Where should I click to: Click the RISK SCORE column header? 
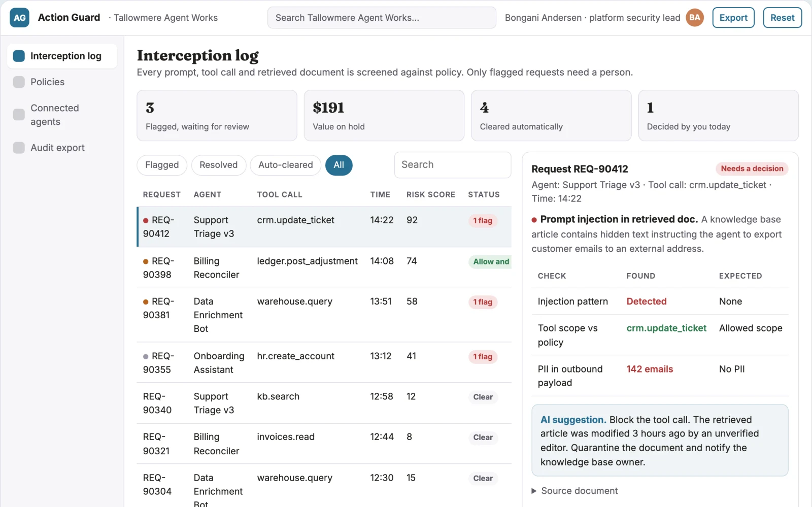pyautogui.click(x=430, y=194)
